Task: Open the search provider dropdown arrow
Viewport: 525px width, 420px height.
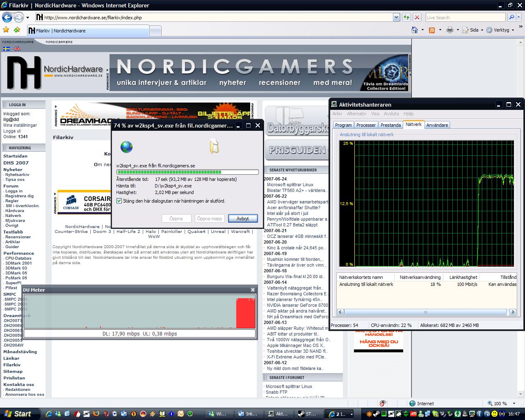Action: point(518,17)
